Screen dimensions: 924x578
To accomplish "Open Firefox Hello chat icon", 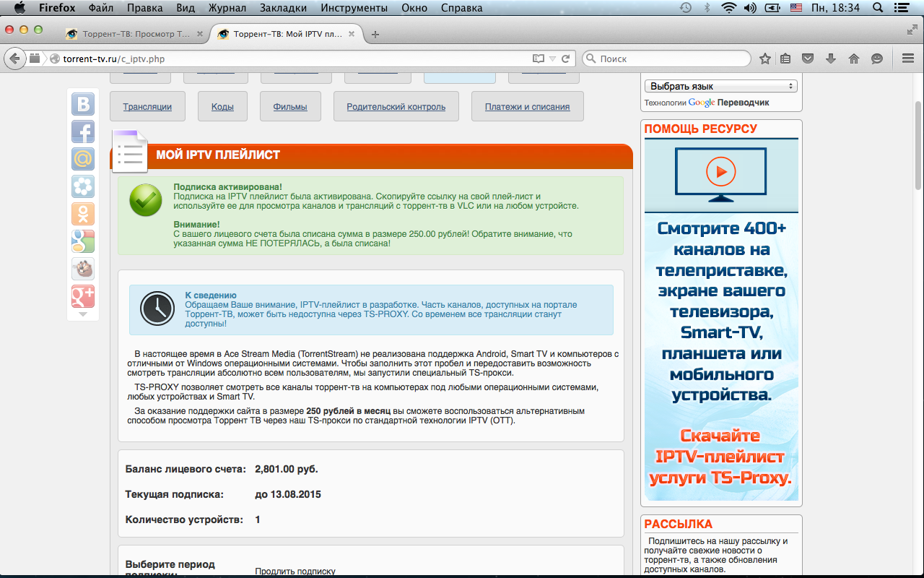I will coord(877,59).
